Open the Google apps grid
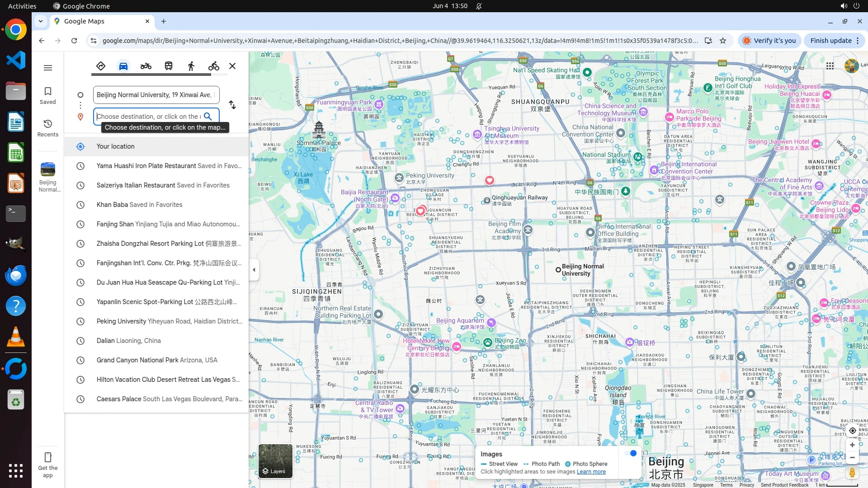Image resolution: width=868 pixels, height=488 pixels. coord(830,66)
